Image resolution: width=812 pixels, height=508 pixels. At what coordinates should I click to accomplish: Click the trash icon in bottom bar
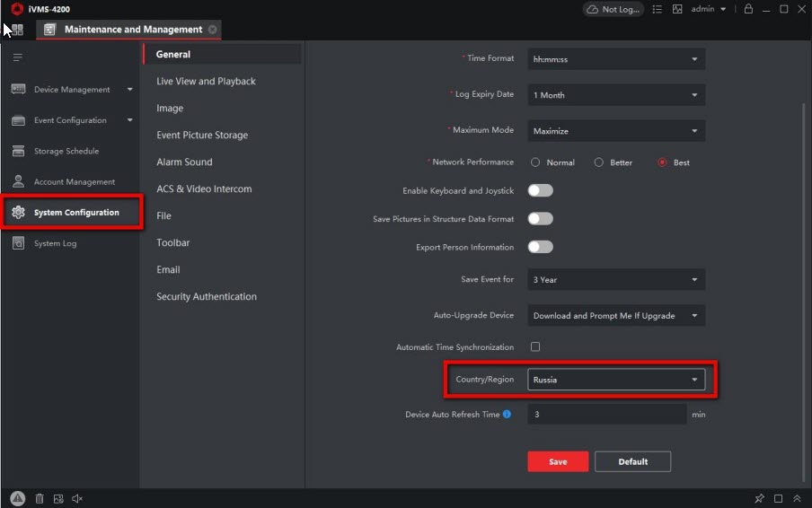39,498
